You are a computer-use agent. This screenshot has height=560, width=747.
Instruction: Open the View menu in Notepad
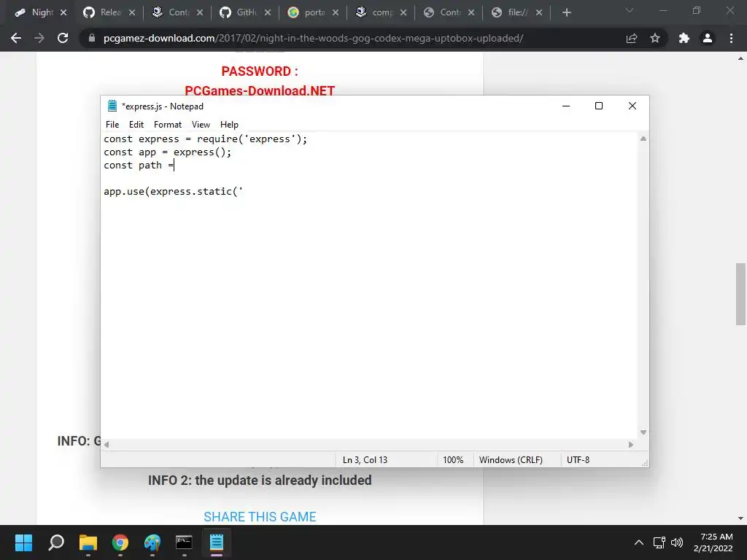pyautogui.click(x=201, y=124)
